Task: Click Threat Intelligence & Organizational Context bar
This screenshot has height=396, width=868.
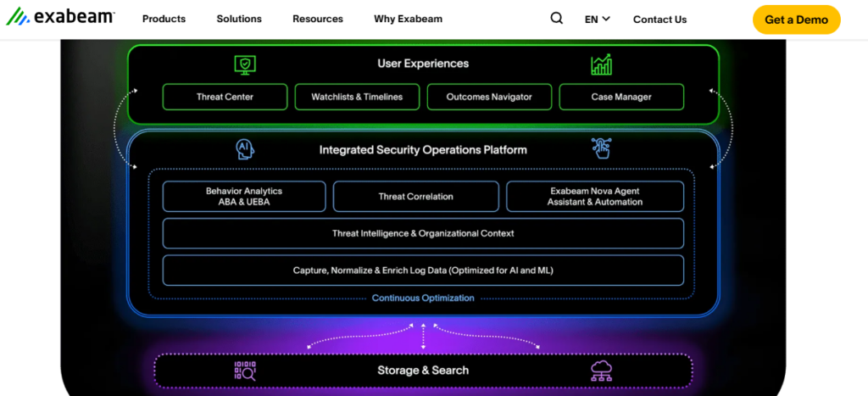Action: point(423,233)
